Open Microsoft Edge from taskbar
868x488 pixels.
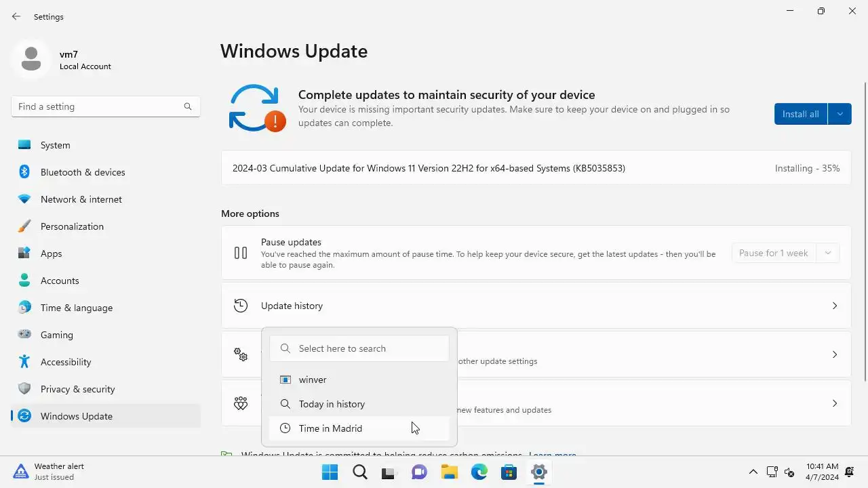(479, 472)
